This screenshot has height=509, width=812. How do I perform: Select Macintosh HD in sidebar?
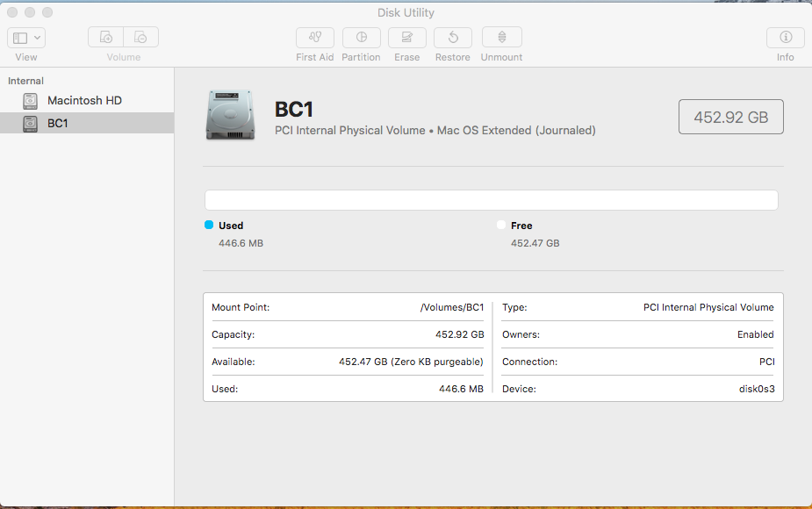point(87,100)
